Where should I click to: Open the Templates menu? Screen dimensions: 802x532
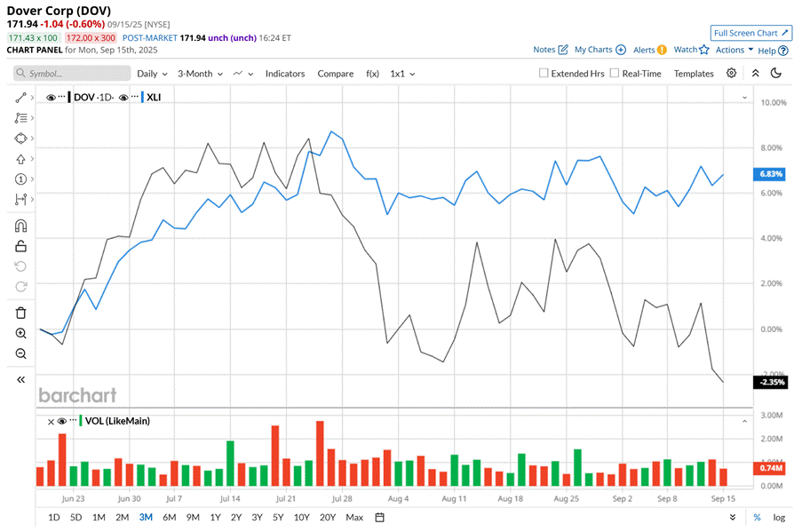pos(694,74)
